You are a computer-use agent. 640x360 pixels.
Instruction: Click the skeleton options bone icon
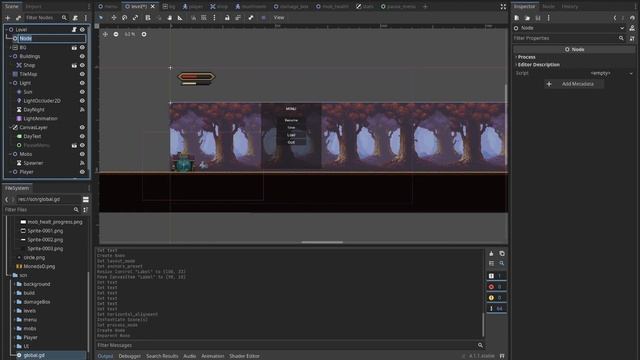(251, 18)
